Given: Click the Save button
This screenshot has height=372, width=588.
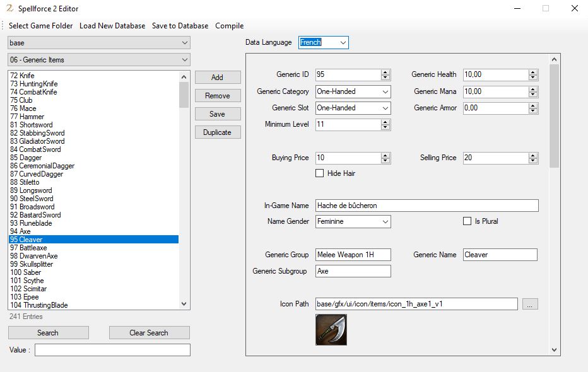Looking at the screenshot, I should pos(218,114).
